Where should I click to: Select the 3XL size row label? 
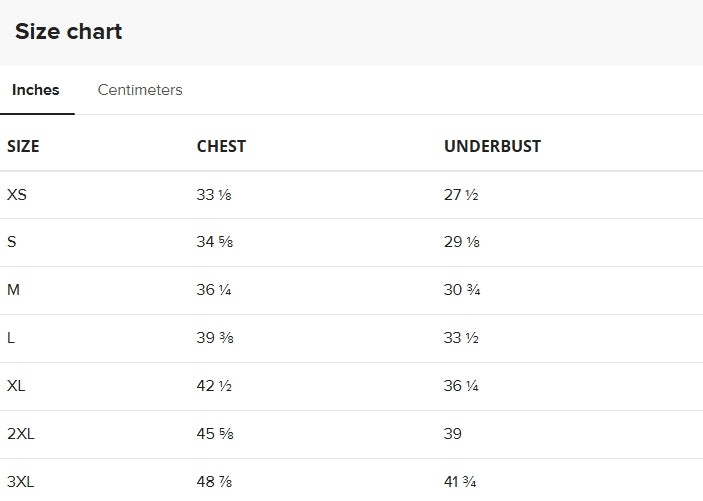coord(21,482)
